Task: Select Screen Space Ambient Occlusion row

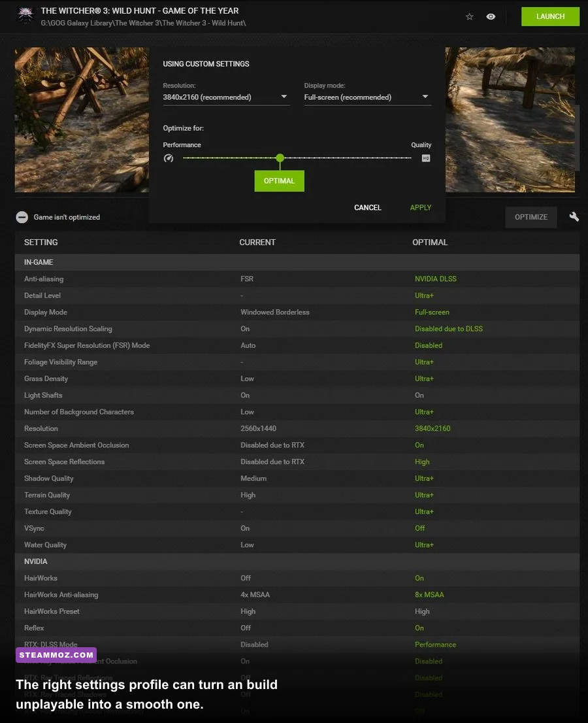Action: (x=297, y=445)
